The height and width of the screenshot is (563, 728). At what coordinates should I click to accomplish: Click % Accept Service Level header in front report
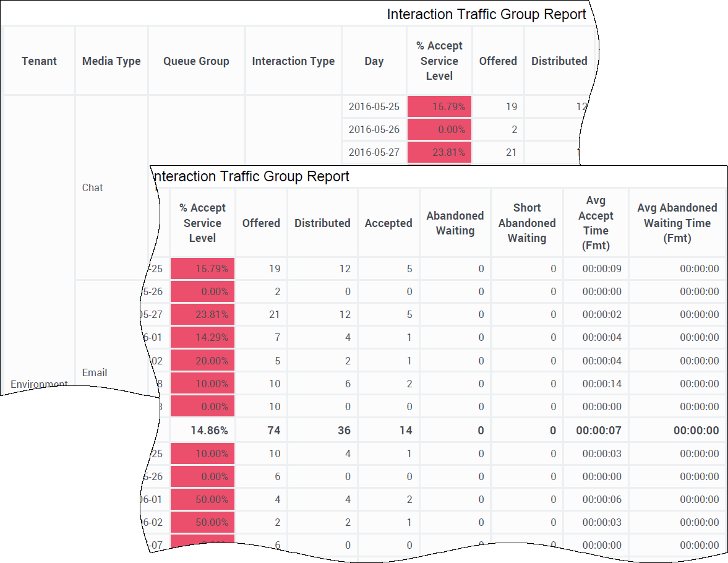click(x=202, y=223)
